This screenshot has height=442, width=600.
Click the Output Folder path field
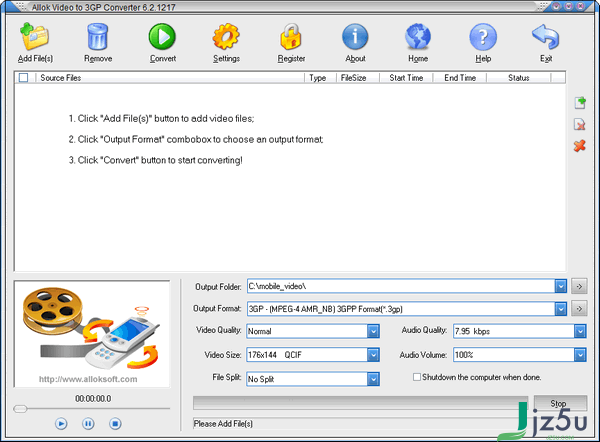tap(401, 286)
